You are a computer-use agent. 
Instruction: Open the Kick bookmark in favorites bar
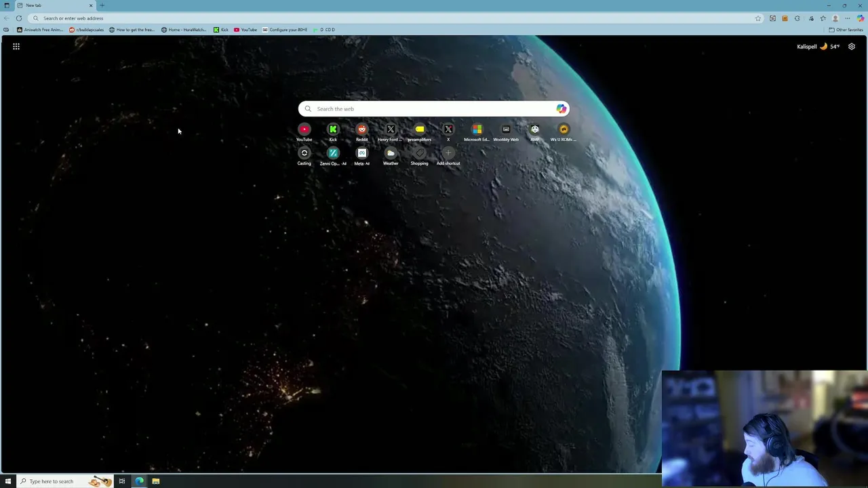coord(221,30)
